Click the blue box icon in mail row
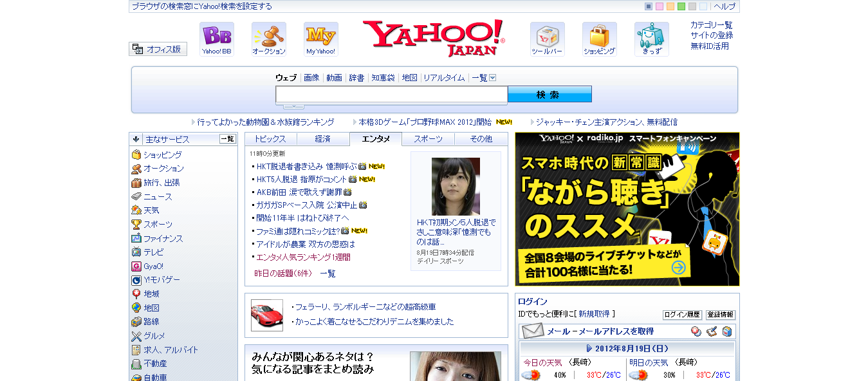Viewport: 868px width, 381px height. pyautogui.click(x=727, y=331)
